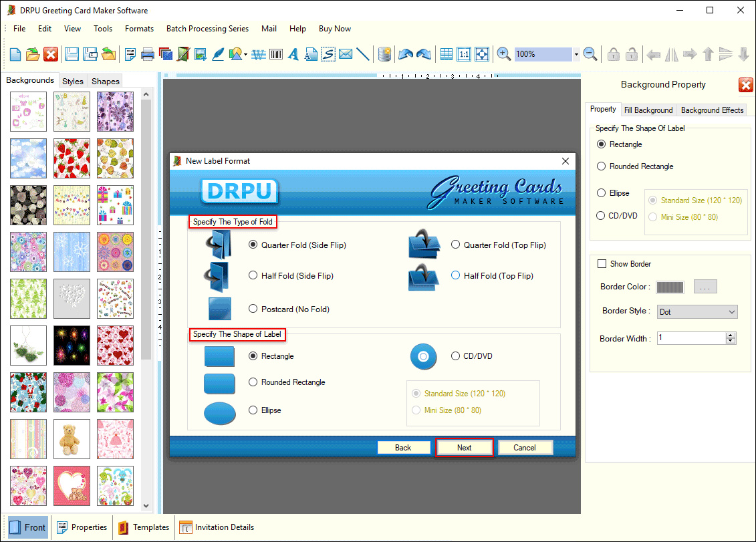Select Rounded Rectangle in Background Property panel
This screenshot has height=542, width=756.
[601, 166]
